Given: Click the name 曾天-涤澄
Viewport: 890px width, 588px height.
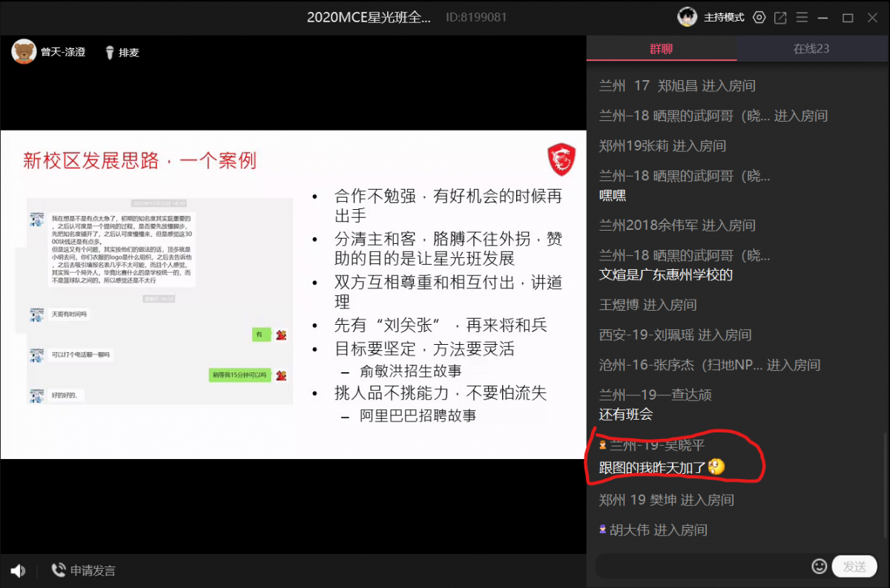Looking at the screenshot, I should click(x=63, y=52).
